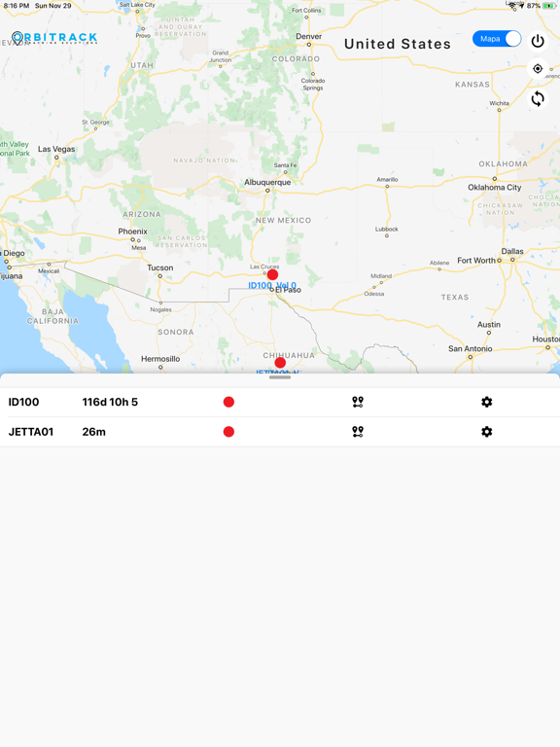Image resolution: width=560 pixels, height=747 pixels.
Task: Tap the power logout icon
Action: pos(538,41)
